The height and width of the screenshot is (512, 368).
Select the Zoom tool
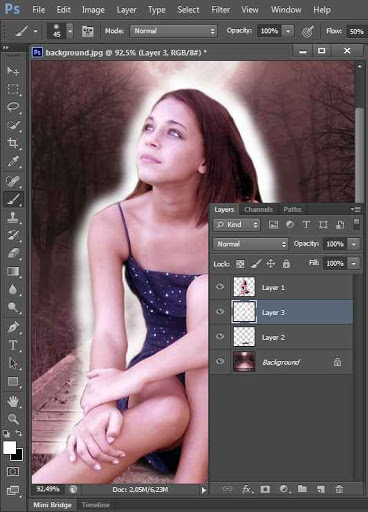(x=13, y=419)
